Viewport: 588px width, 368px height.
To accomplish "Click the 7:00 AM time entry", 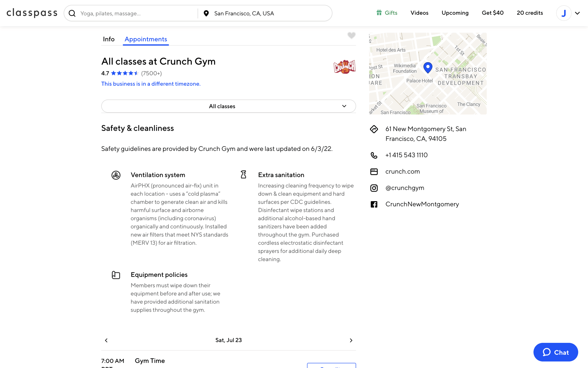I will coord(113,361).
